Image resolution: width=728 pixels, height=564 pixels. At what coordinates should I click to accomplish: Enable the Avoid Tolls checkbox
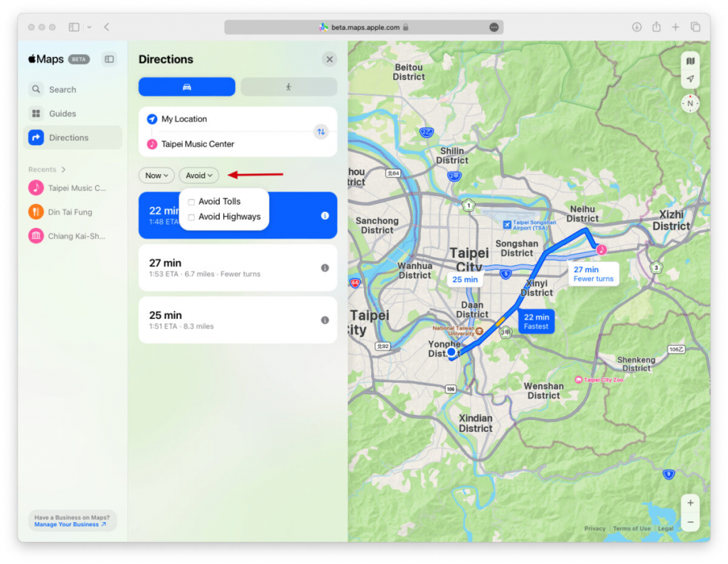point(191,201)
